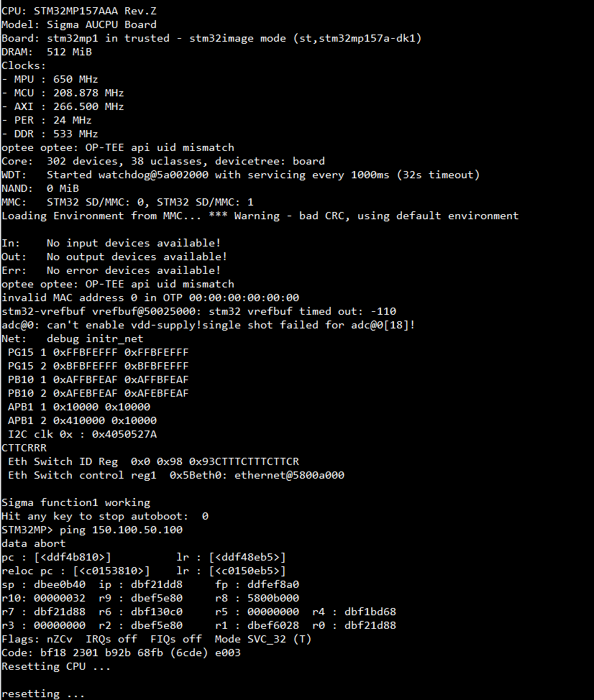Click the CPU STM32MP157AAA Rev.Z line

tap(79, 11)
